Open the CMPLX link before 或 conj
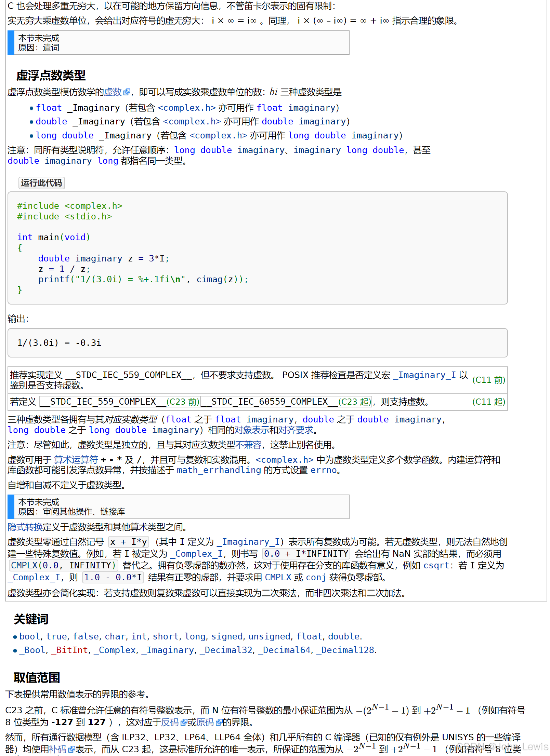550x756 pixels. click(x=278, y=577)
